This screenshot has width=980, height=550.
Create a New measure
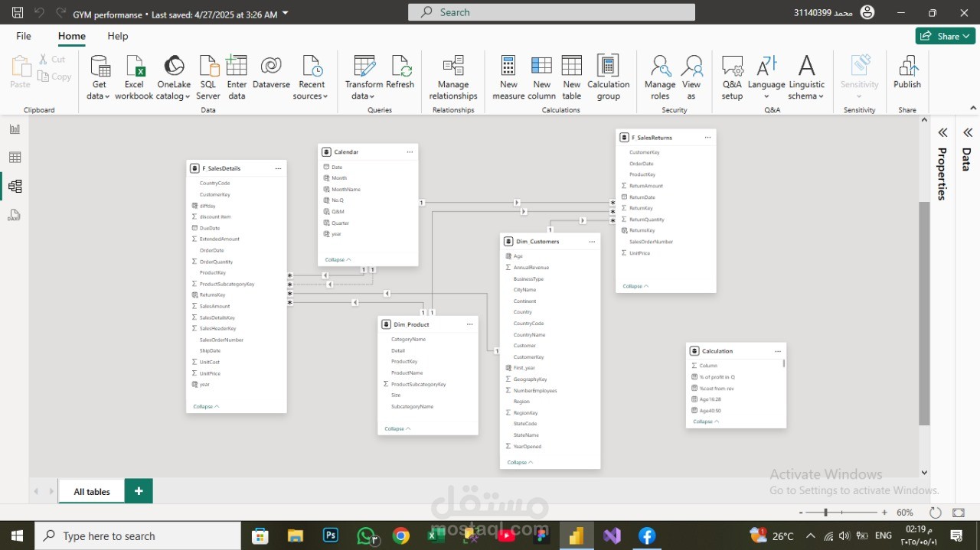tap(508, 77)
